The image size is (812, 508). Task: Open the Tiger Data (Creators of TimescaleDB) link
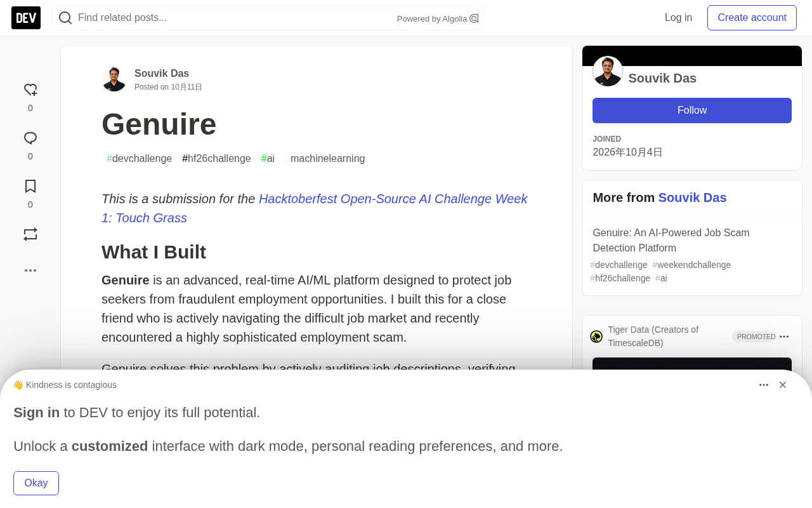pyautogui.click(x=653, y=337)
